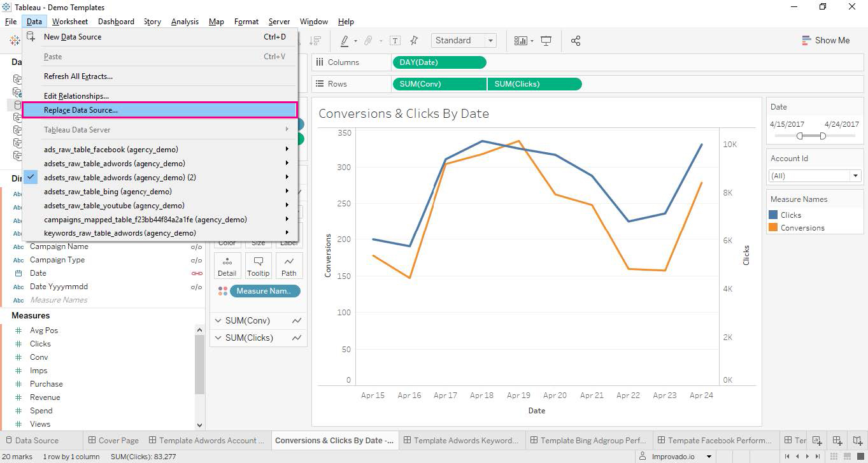Click New Story icon in tab bar
Image resolution: width=868 pixels, height=463 pixels.
(x=858, y=441)
